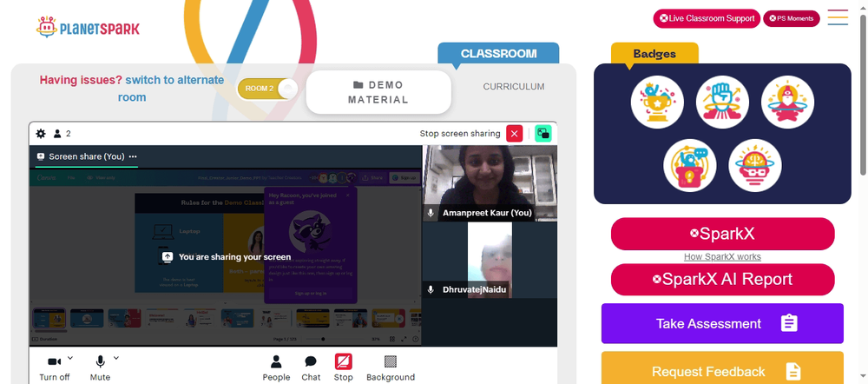Click Request Feedback button
Viewport: 868px width, 384px height.
click(x=722, y=368)
